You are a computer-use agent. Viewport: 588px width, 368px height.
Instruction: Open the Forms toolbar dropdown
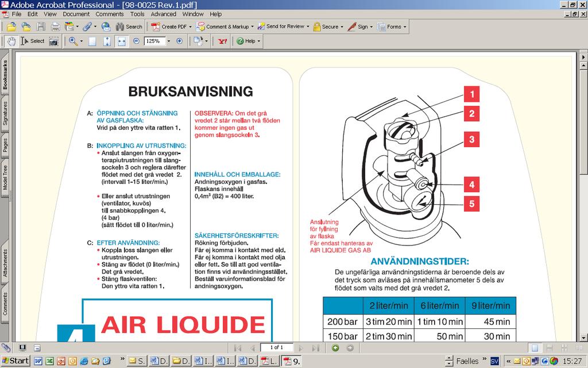[392, 26]
